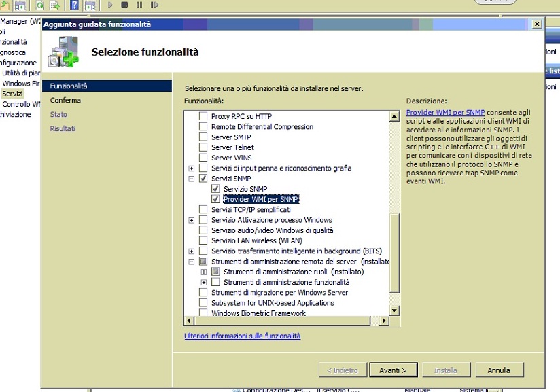Expand Servizio trasferimento intelligente (BITS) node
Image resolution: width=560 pixels, height=392 pixels.
[192, 251]
